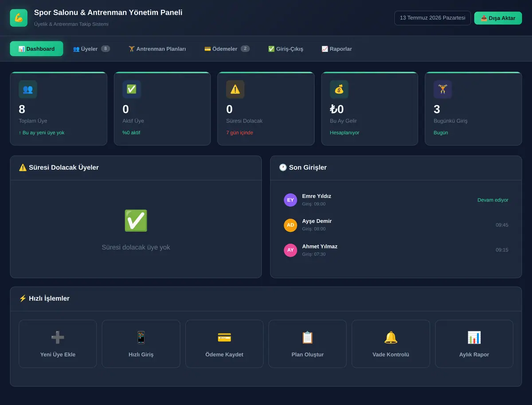Click the Emre Yıldız EY avatar
Viewport: 532px width, 405px height.
(290, 200)
